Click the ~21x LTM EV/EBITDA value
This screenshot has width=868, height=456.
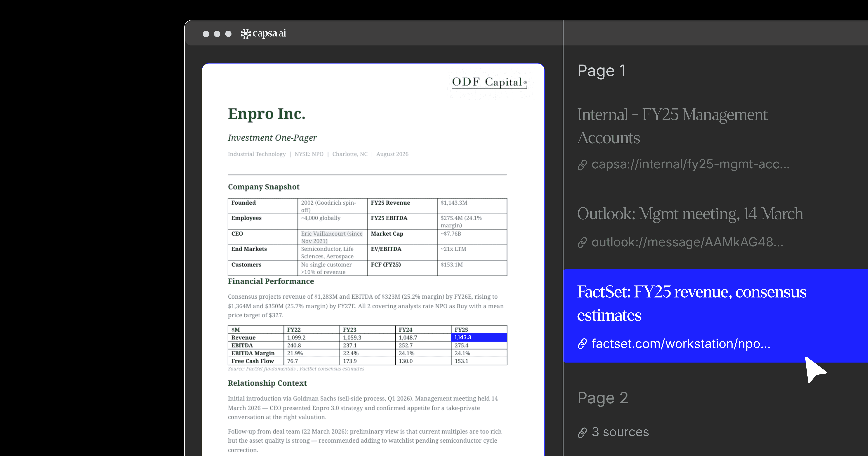[x=453, y=249]
